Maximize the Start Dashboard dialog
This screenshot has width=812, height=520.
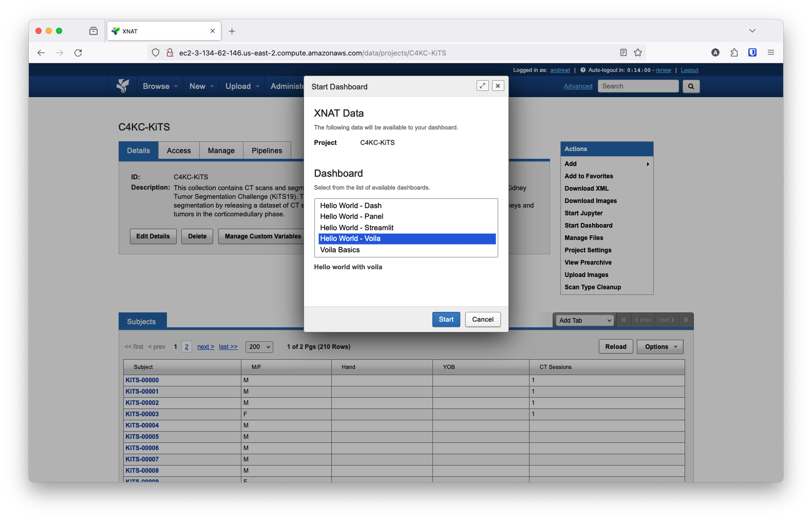coord(482,86)
